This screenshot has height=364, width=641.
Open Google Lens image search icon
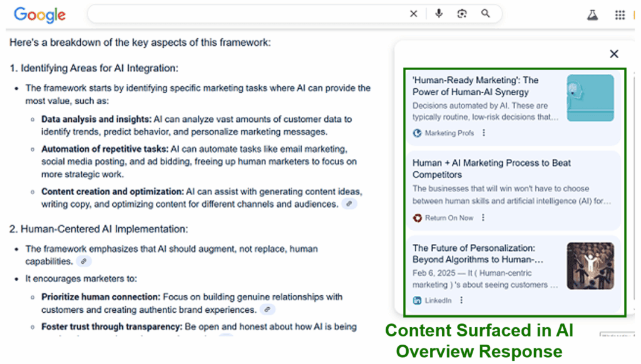(462, 14)
